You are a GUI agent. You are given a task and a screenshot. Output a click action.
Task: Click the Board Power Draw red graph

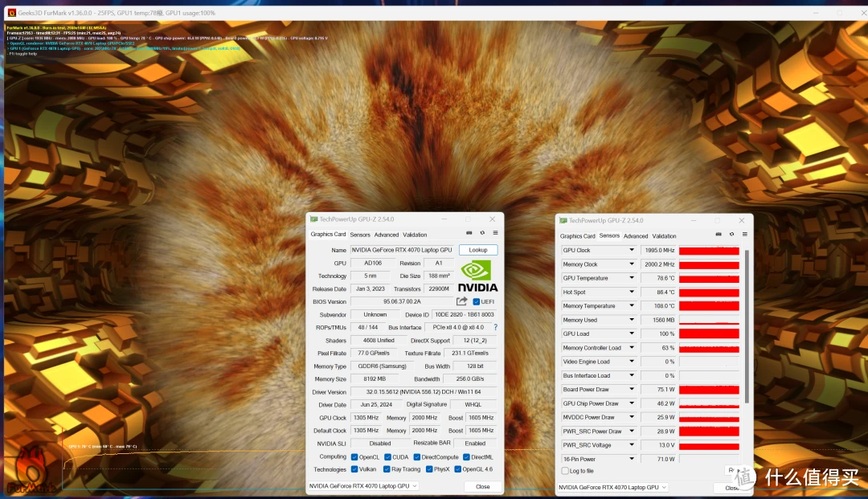tap(709, 390)
